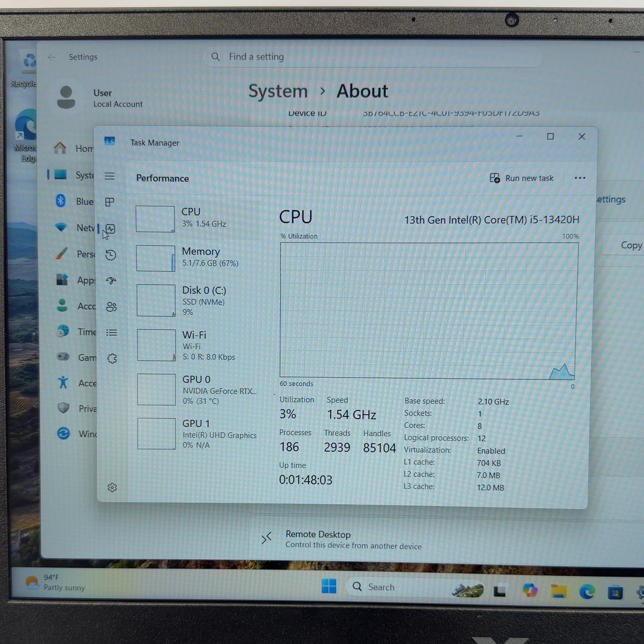Click the 1.54 GHz speed value
644x644 pixels.
(352, 415)
